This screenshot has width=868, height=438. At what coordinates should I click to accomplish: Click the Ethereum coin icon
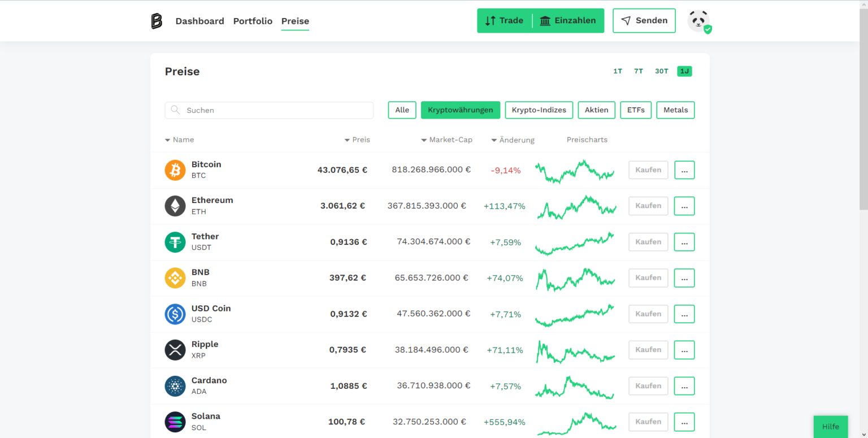[x=175, y=206]
